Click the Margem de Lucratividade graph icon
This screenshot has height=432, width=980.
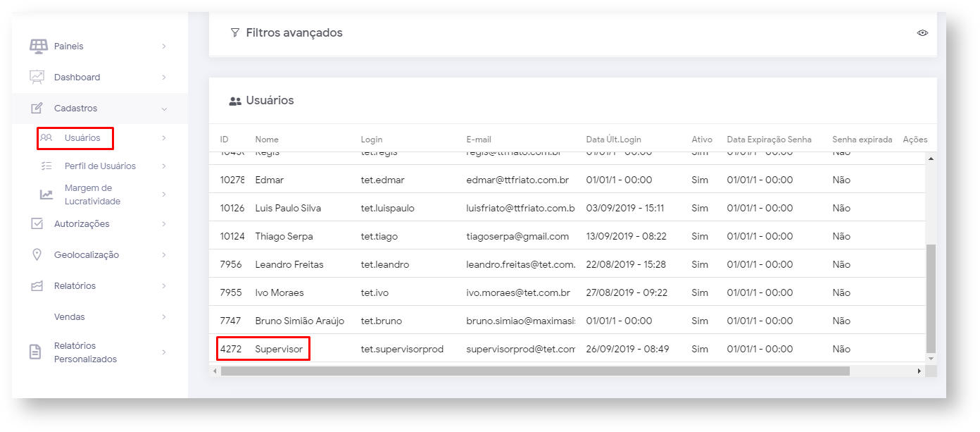46,195
